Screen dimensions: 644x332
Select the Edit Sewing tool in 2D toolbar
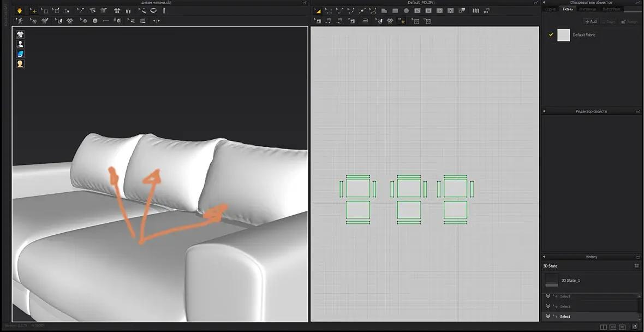click(x=318, y=21)
